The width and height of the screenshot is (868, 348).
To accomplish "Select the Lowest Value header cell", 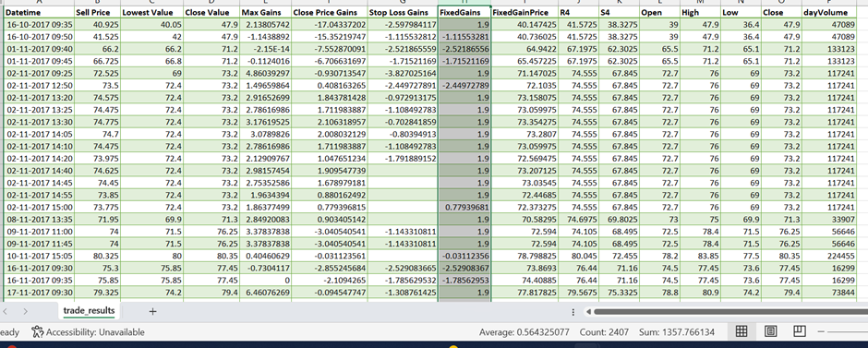I will [x=151, y=12].
